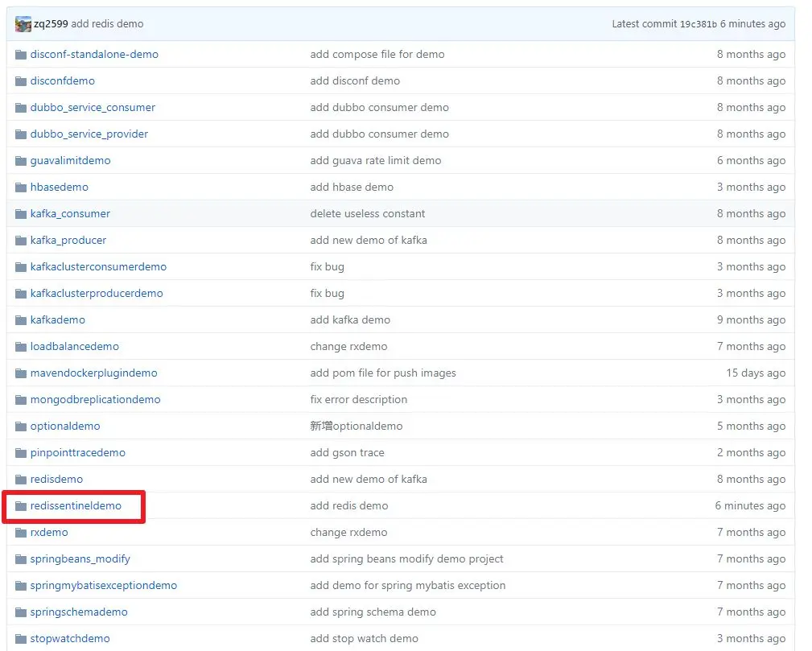This screenshot has height=651, width=812.
Task: Click folder icon beside kafkademo
Action: pos(21,320)
